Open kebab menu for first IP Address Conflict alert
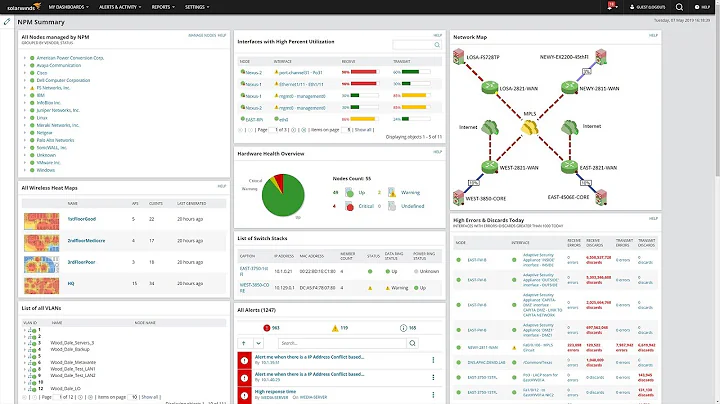 pyautogui.click(x=433, y=360)
